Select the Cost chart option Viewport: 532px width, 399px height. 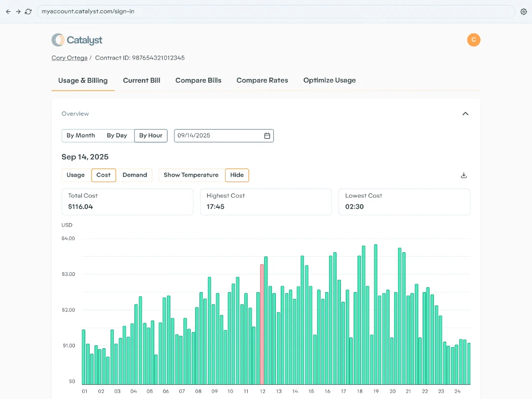pyautogui.click(x=103, y=175)
